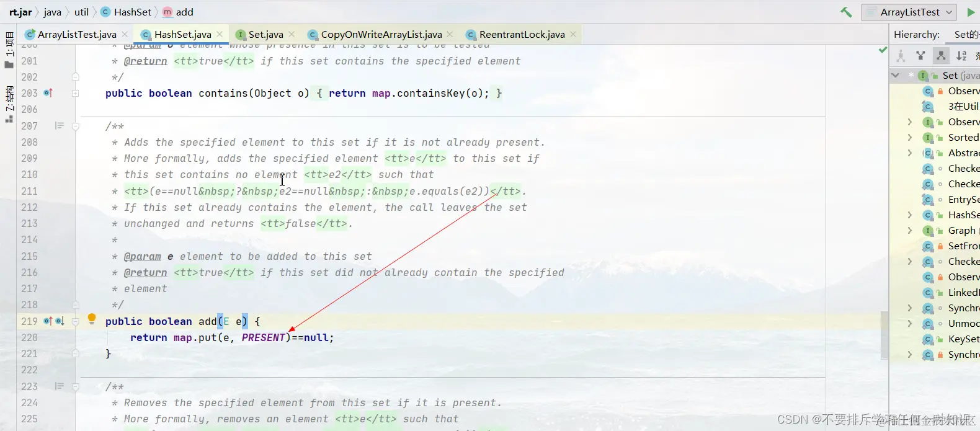Toggle rendered doc view icon at line 223
This screenshot has height=431, width=980.
coord(60,386)
